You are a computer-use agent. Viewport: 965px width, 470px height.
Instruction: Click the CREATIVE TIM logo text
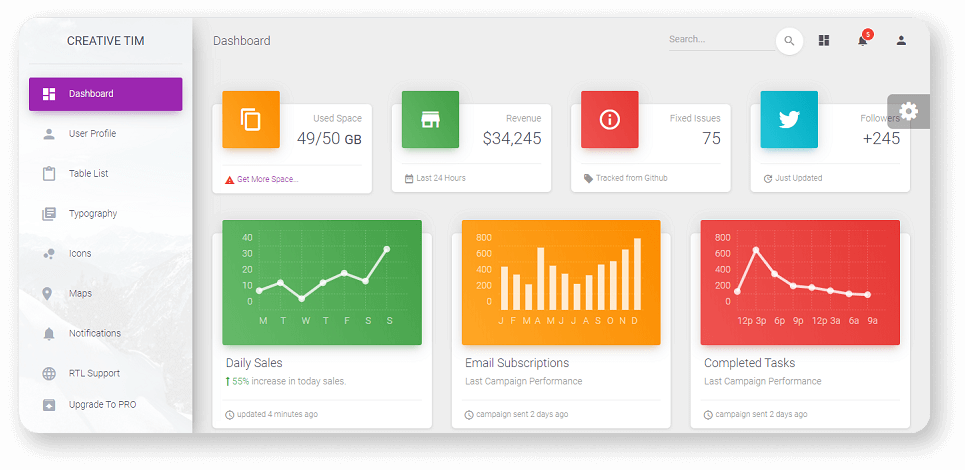click(x=105, y=41)
